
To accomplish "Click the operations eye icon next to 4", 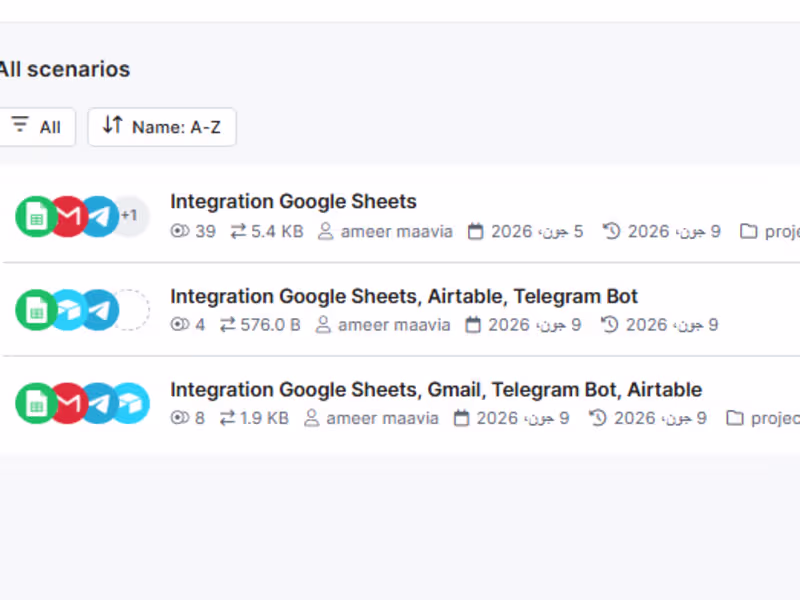I will 180,324.
